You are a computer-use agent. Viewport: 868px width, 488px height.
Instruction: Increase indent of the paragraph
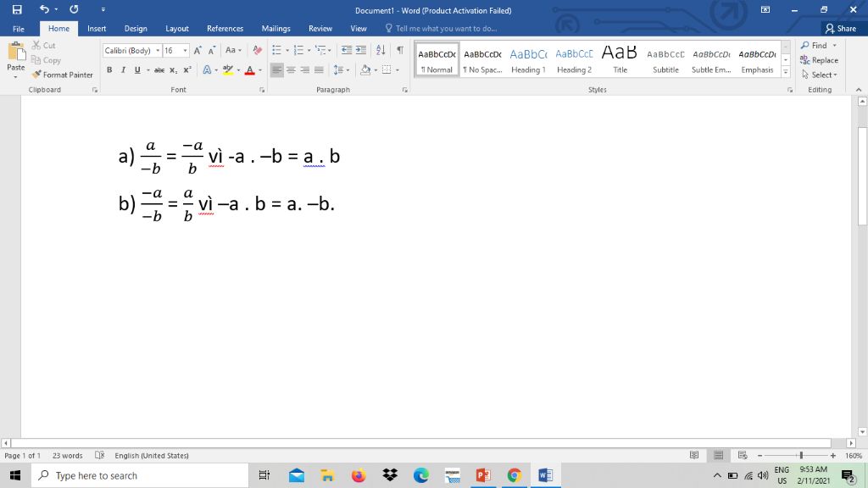point(361,50)
